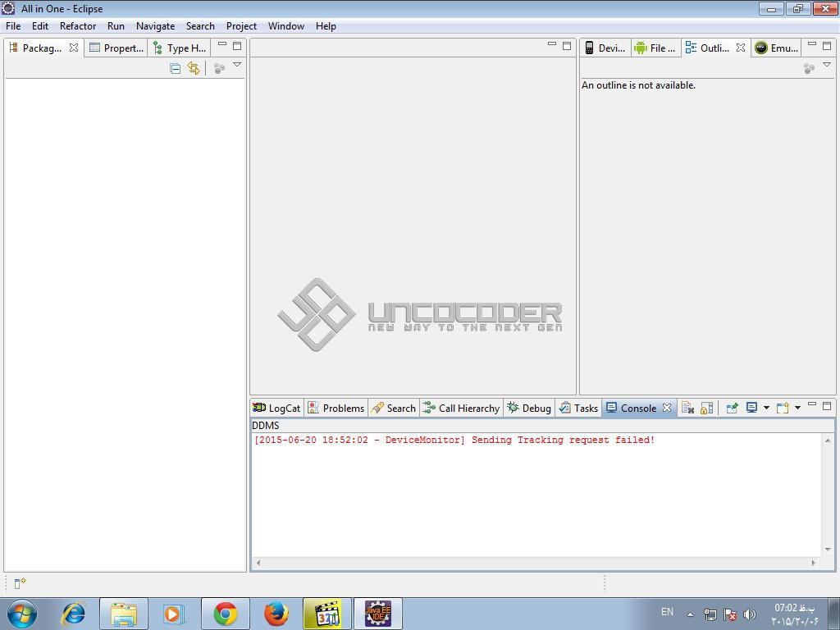The height and width of the screenshot is (630, 840).
Task: Maximize the Package Explorer panel
Action: 237,46
